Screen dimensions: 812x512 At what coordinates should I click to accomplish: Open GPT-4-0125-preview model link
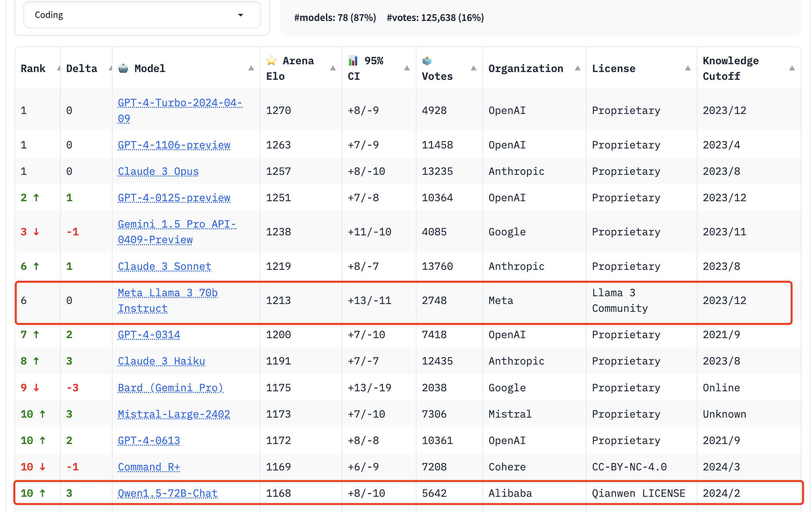click(174, 197)
